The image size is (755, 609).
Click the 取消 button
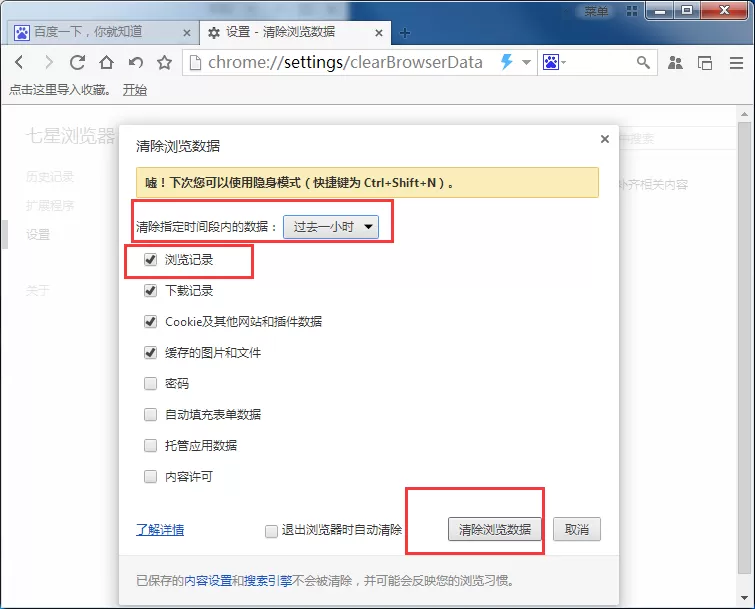coord(576,530)
